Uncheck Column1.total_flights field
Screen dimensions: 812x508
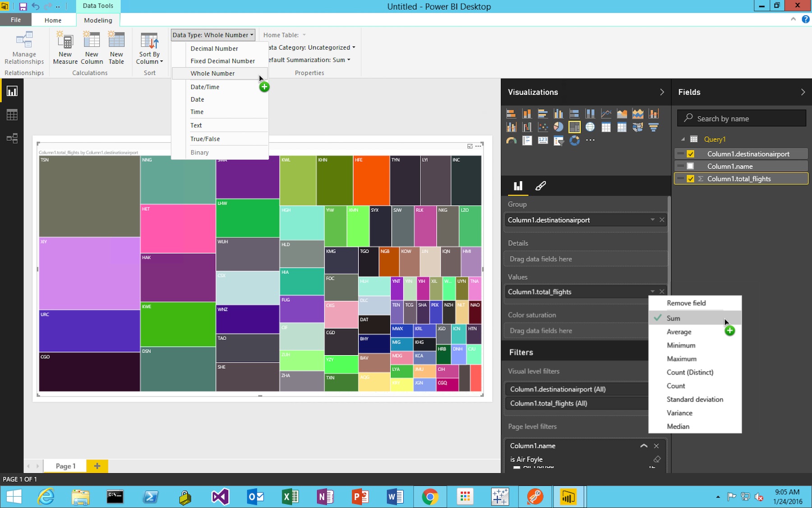(690, 179)
